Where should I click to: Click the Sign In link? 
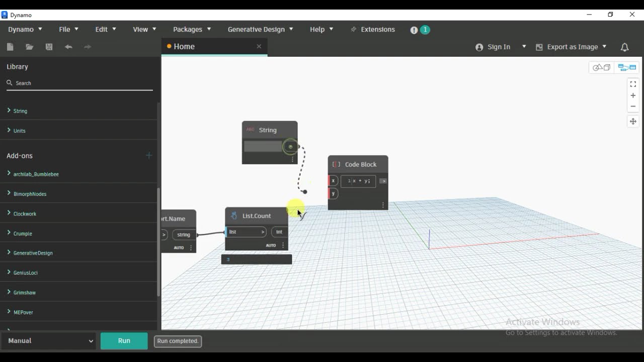click(x=499, y=47)
